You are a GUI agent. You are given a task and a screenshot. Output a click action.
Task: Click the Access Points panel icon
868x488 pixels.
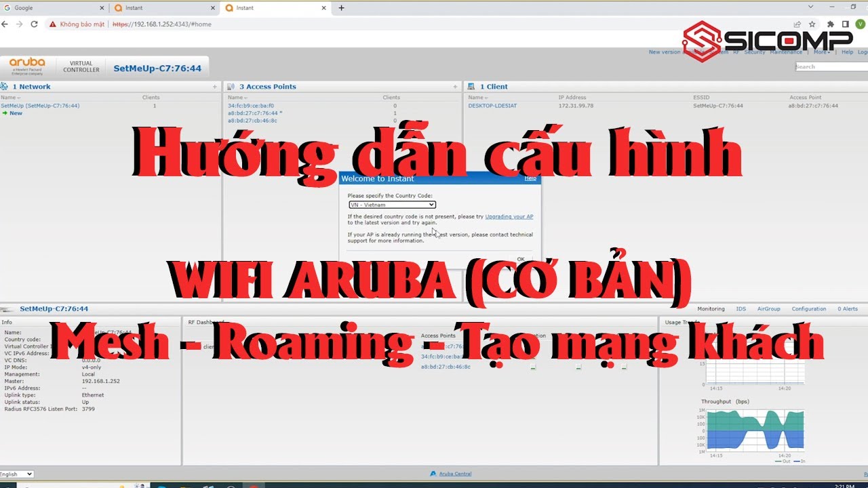click(x=231, y=86)
